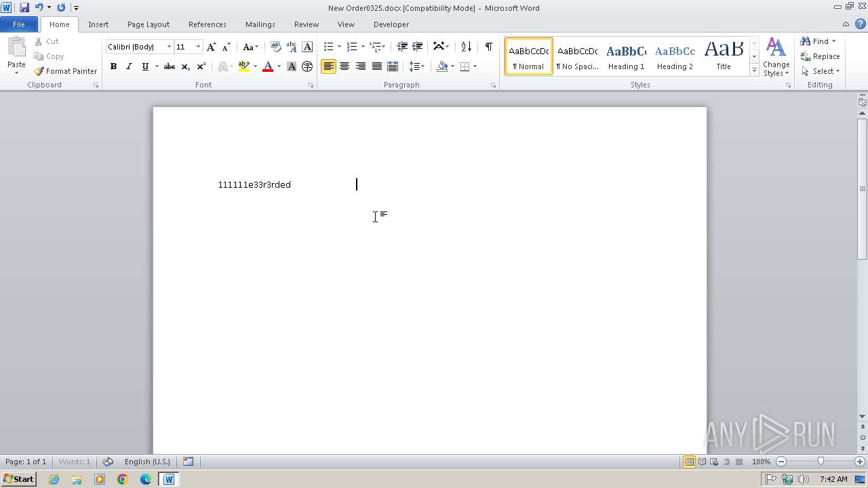Apply text highlight color
Image resolution: width=868 pixels, height=488 pixels.
pos(244,66)
